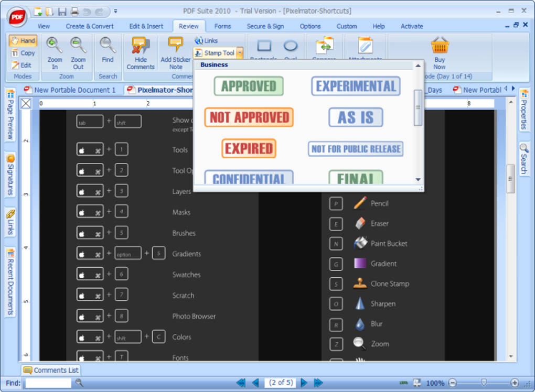Expand the Links side panel
This screenshot has width=535, height=392.
coord(10,222)
